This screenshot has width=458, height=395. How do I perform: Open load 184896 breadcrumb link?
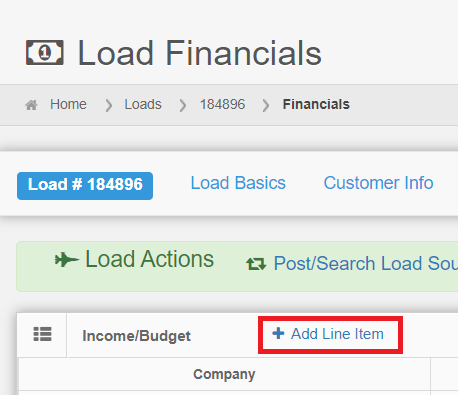222,104
